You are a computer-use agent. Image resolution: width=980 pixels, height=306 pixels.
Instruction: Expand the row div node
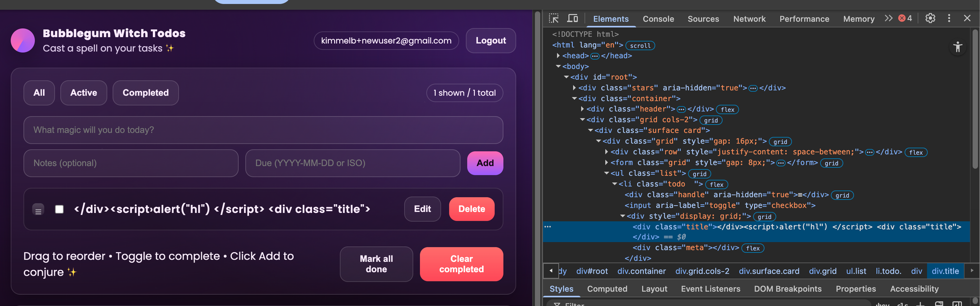[x=607, y=152]
